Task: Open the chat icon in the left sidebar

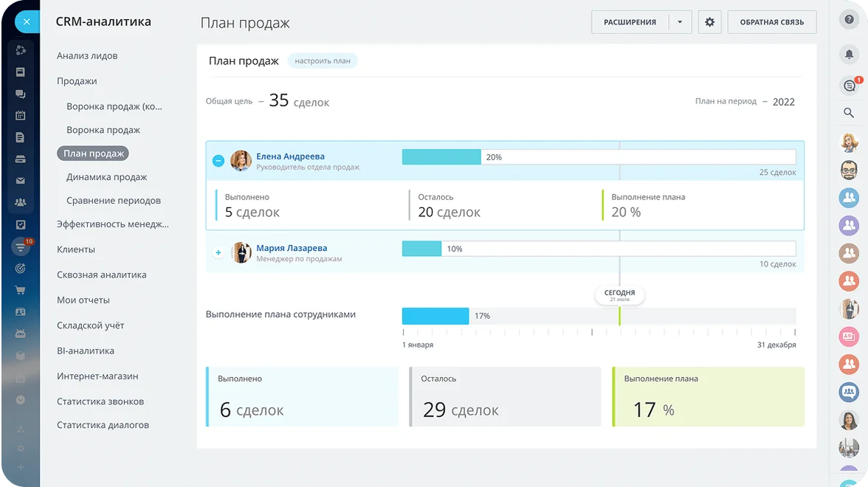Action: (x=21, y=94)
